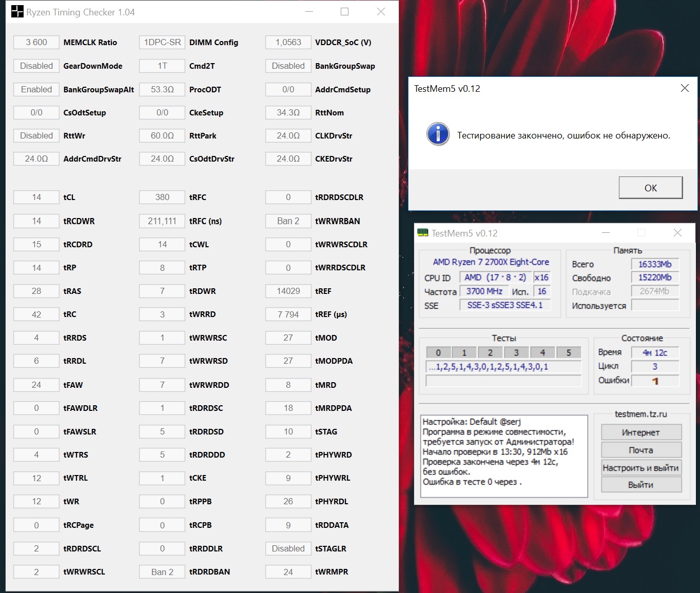Click the SSE instruction set field
The width and height of the screenshot is (700, 593).
coord(505,305)
